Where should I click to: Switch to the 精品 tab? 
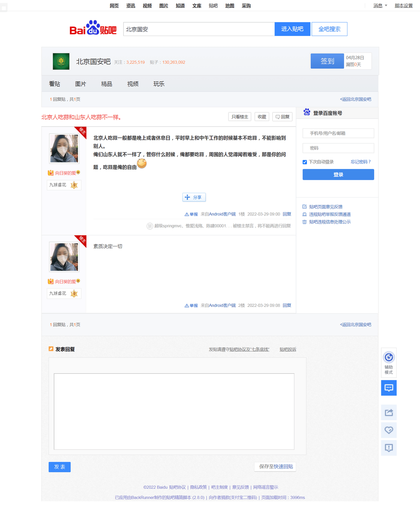107,84
